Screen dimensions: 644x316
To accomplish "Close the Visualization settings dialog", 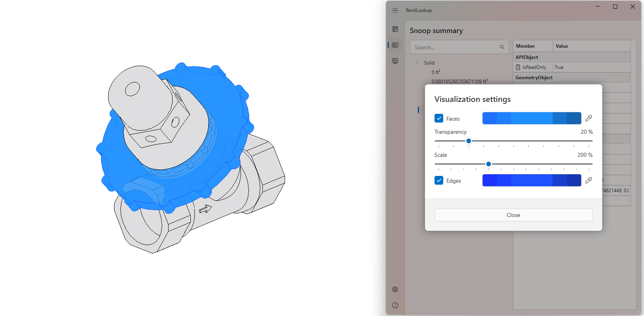I will point(513,215).
